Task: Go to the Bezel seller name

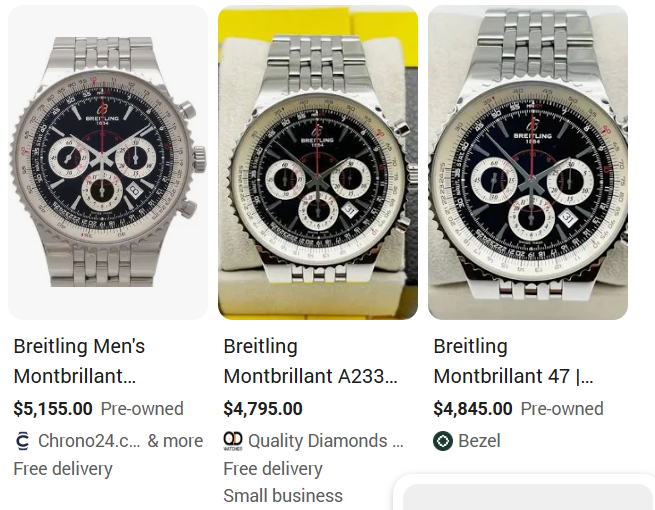Action: tap(481, 441)
